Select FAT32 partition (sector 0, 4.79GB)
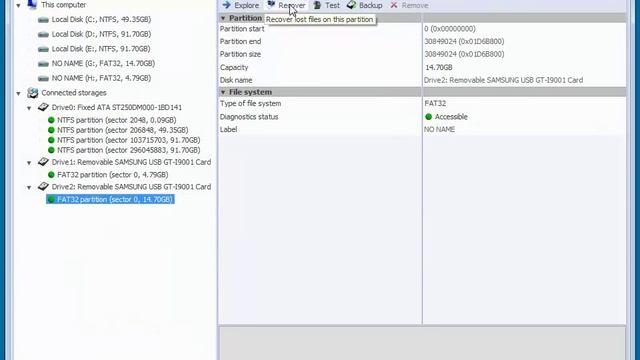Screen dimensions: 640x360 point(113,175)
